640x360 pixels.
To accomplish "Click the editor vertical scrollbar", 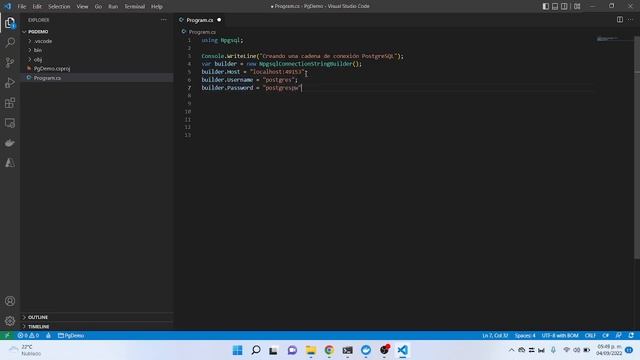I will coord(637,147).
